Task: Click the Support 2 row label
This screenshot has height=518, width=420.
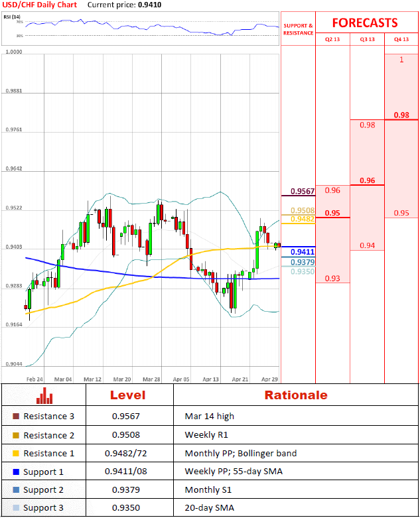Action: tap(43, 490)
